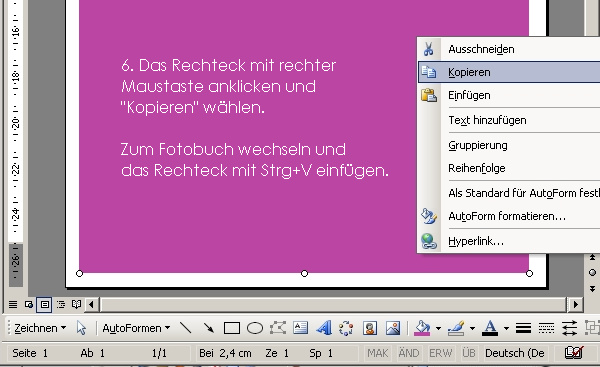600x367 pixels.
Task: Apply magenta fill color bucket
Action: point(422,328)
